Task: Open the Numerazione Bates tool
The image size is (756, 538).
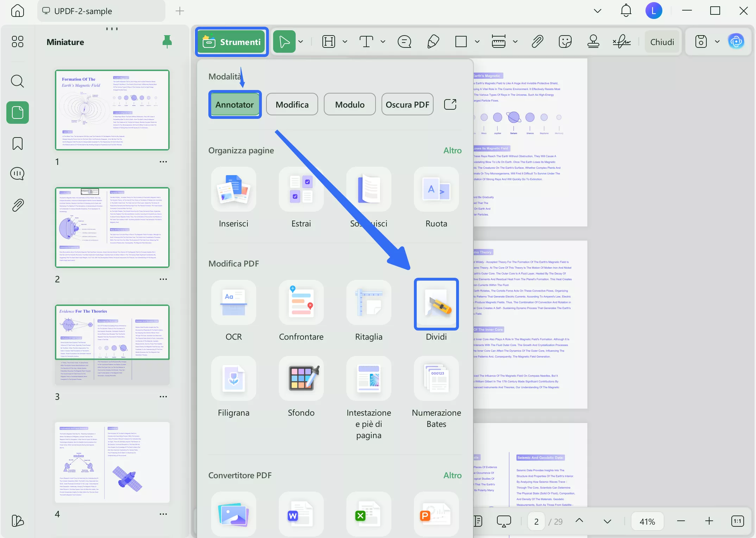Action: point(436,379)
